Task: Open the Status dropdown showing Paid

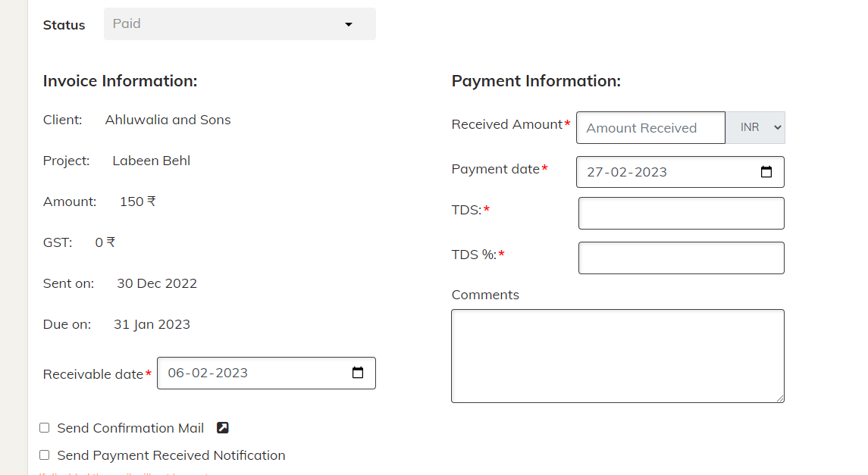Action: click(239, 23)
